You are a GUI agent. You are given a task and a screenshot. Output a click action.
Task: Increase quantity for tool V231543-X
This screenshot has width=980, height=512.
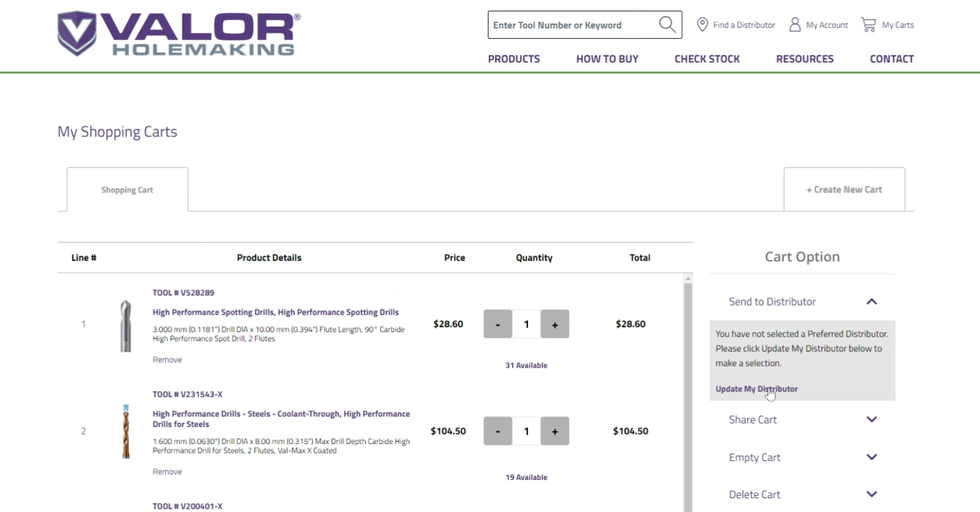[554, 431]
